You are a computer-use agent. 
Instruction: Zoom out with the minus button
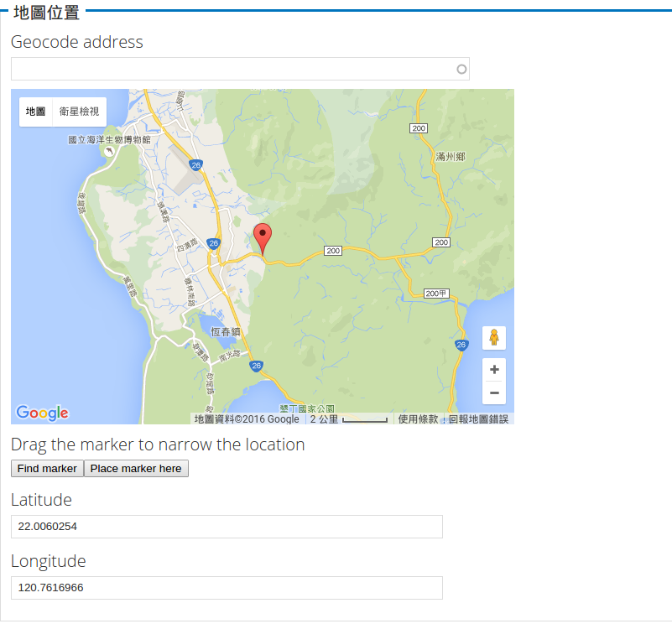(494, 392)
